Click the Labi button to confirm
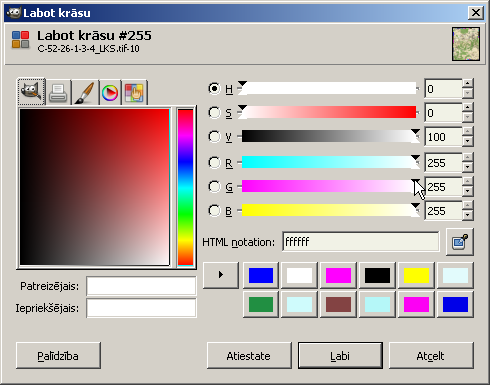Image resolution: width=490 pixels, height=385 pixels. [x=340, y=356]
